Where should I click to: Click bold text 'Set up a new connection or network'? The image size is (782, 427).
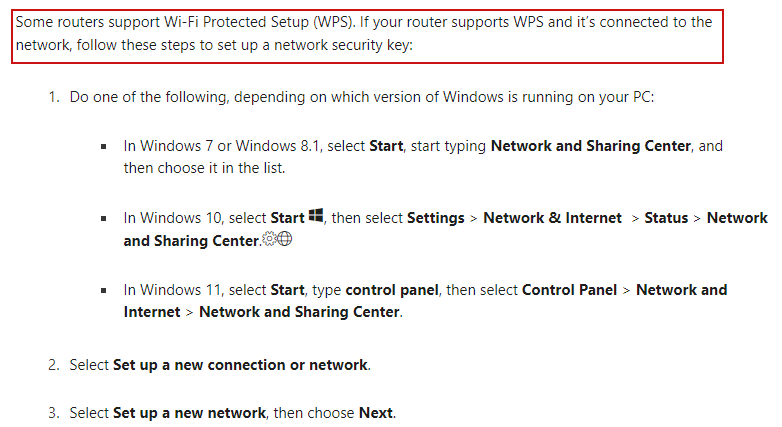(x=240, y=365)
